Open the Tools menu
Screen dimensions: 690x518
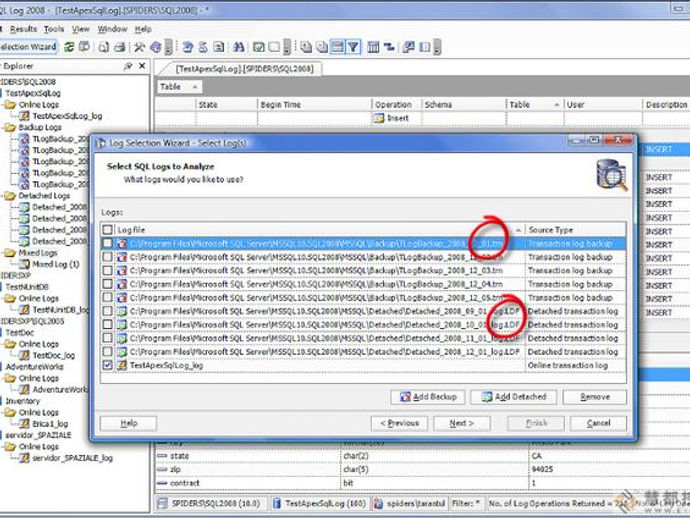tap(54, 29)
